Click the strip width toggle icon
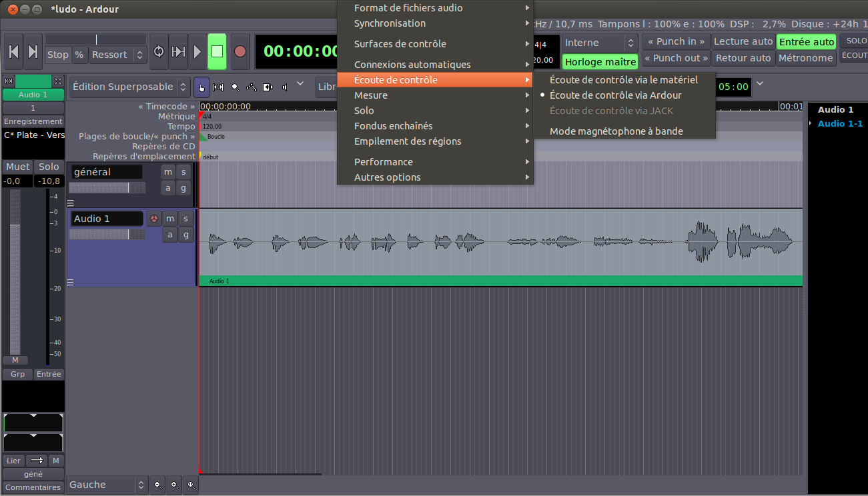 tap(9, 81)
